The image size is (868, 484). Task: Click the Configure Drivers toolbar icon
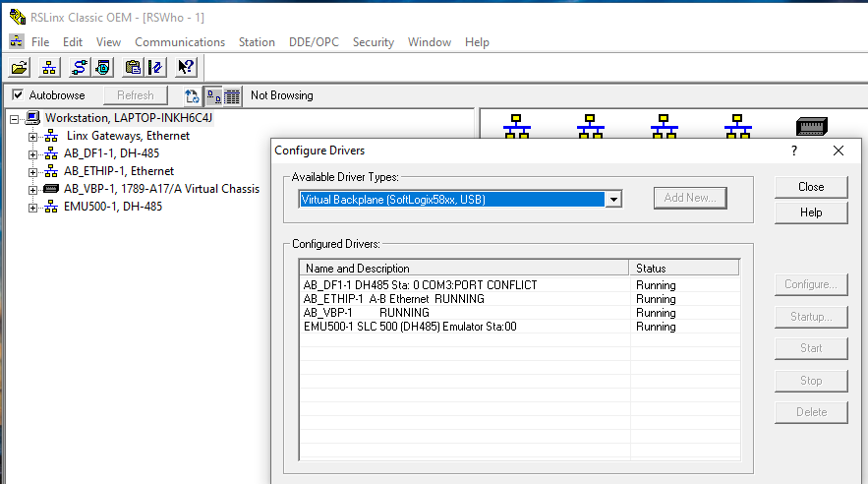(x=79, y=68)
